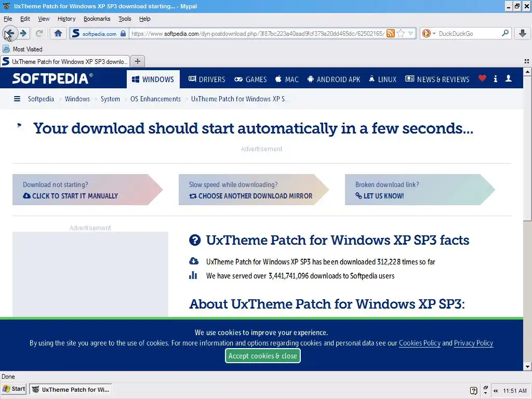
Task: Bookmark this page with the star icon
Action: pos(401,33)
